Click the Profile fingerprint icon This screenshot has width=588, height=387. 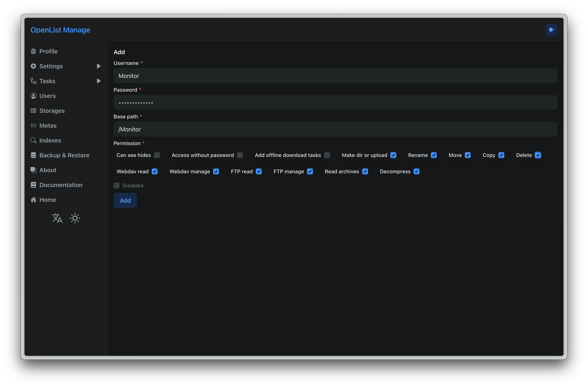coord(33,51)
